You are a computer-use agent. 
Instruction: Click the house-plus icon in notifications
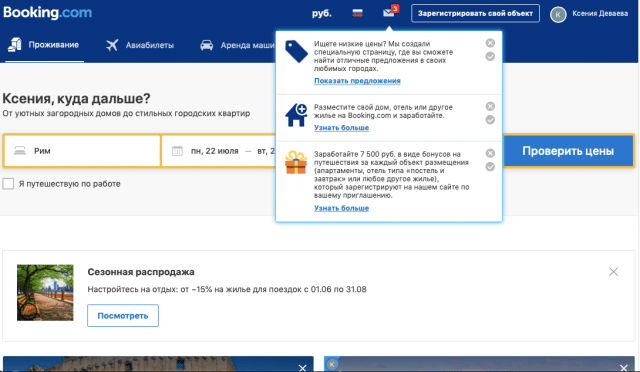[x=296, y=115]
